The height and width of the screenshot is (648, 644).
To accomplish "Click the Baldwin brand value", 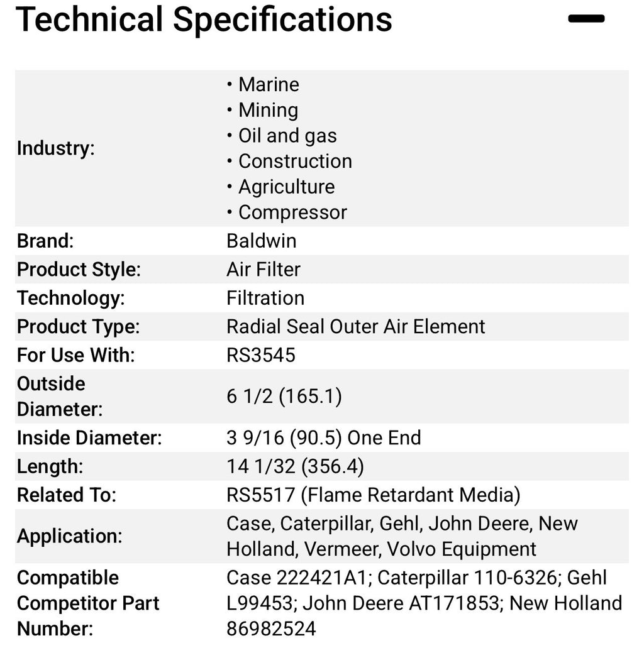I will [262, 241].
